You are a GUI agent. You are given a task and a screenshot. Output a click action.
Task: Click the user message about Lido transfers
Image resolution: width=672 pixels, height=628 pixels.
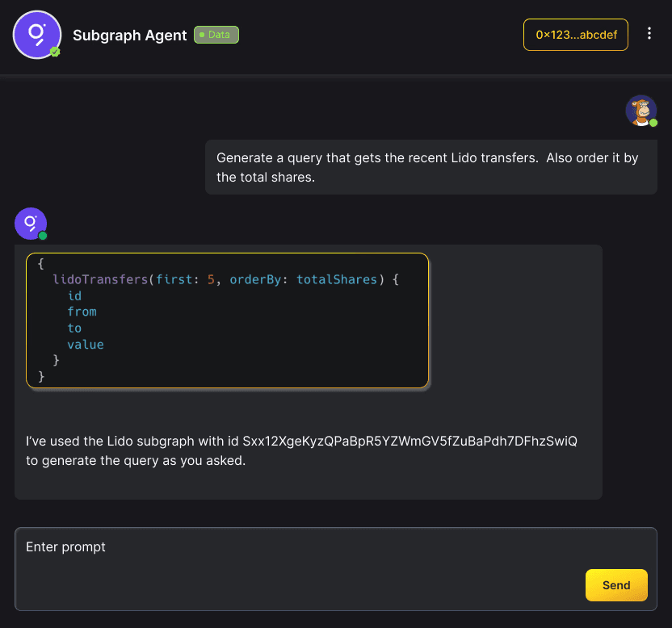(431, 167)
